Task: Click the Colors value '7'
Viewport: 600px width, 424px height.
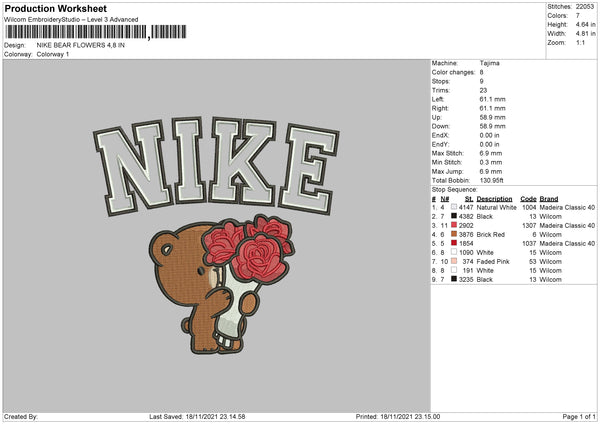Action: tap(578, 16)
